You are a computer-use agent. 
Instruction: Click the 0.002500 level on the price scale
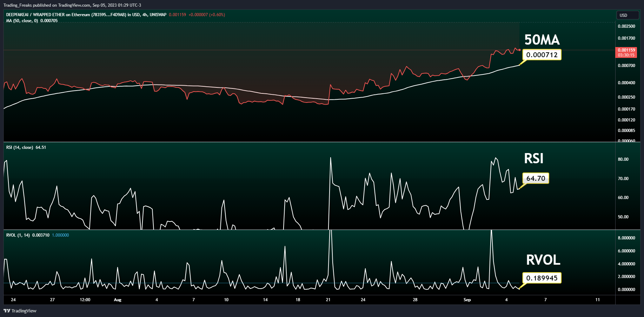[626, 26]
